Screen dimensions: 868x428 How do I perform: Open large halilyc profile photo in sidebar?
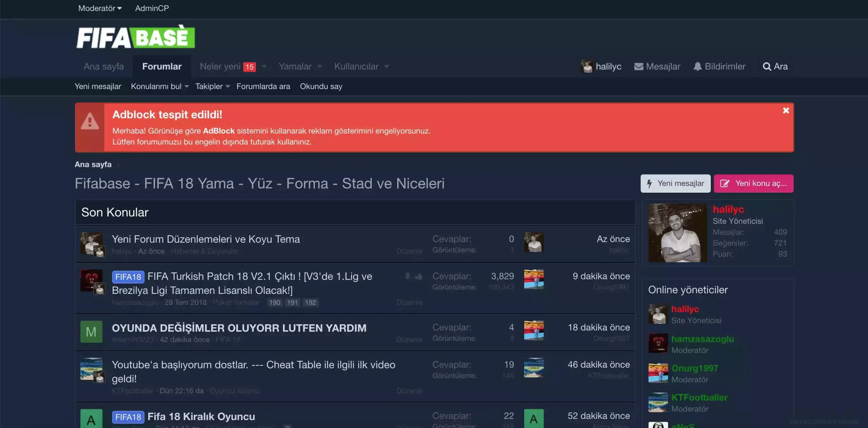tap(677, 233)
